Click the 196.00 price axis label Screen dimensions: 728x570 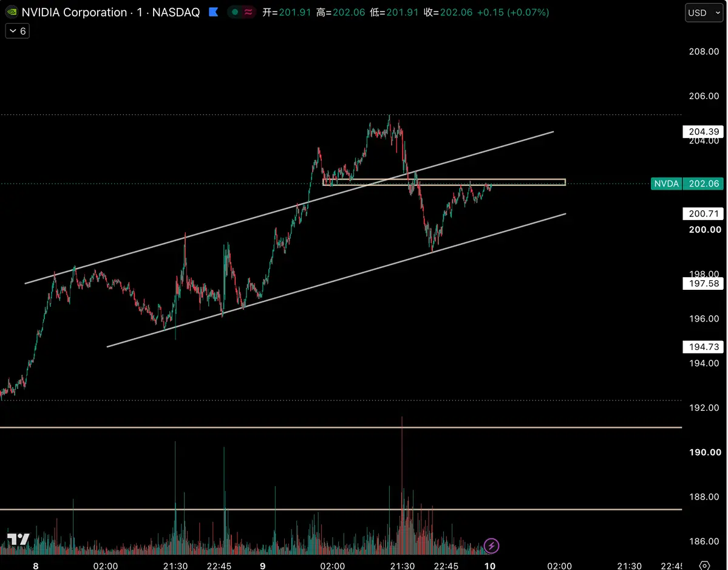(704, 318)
